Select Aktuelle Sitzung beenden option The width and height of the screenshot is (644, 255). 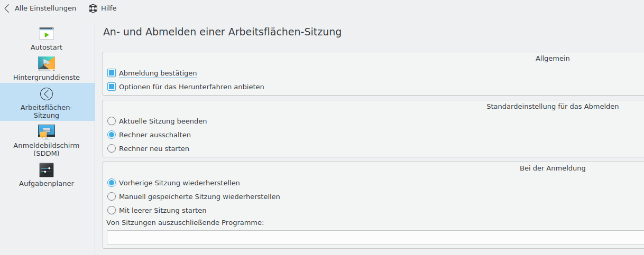(112, 121)
